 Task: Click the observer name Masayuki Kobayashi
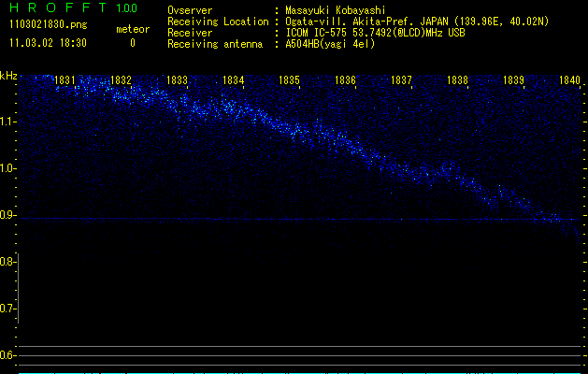[336, 10]
